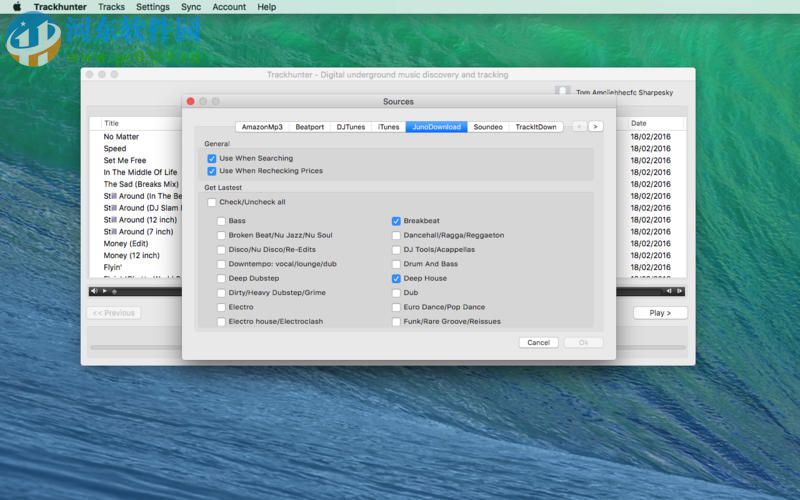800x500 pixels.
Task: Open the Settings menu
Action: pyautogui.click(x=153, y=7)
